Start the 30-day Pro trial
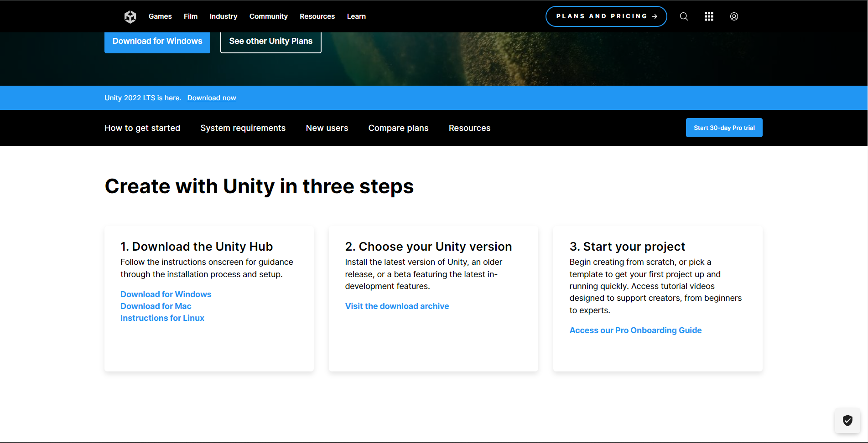 tap(724, 128)
